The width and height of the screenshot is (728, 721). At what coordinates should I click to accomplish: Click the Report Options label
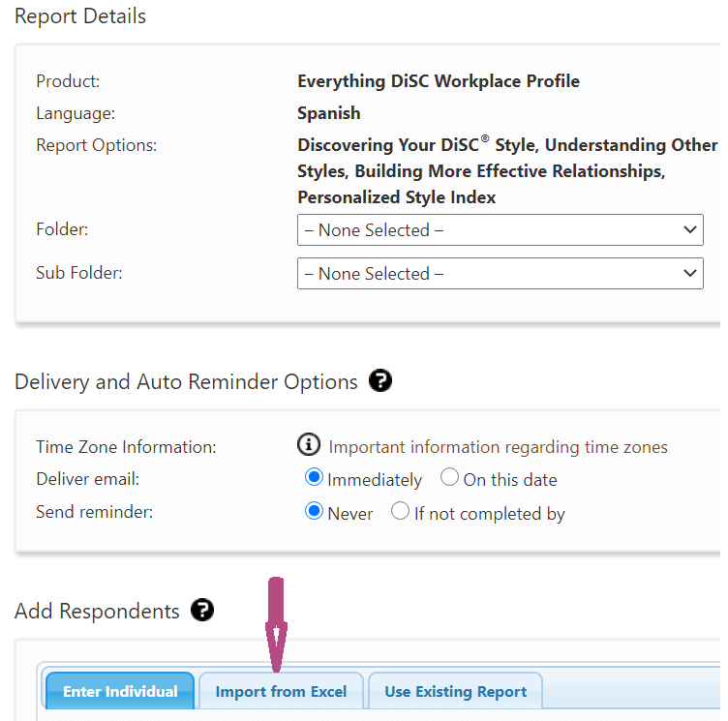tap(97, 145)
